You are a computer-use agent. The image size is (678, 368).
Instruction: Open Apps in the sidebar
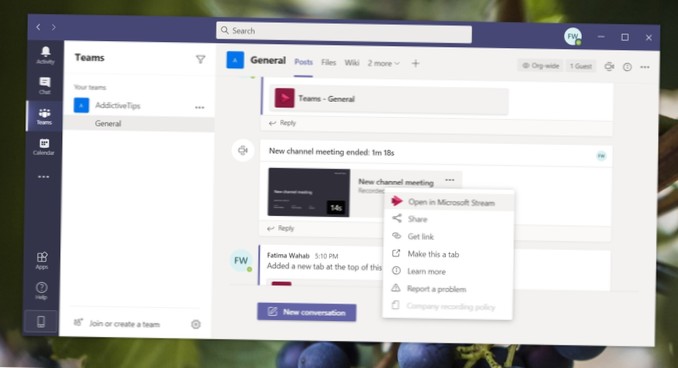pyautogui.click(x=42, y=261)
